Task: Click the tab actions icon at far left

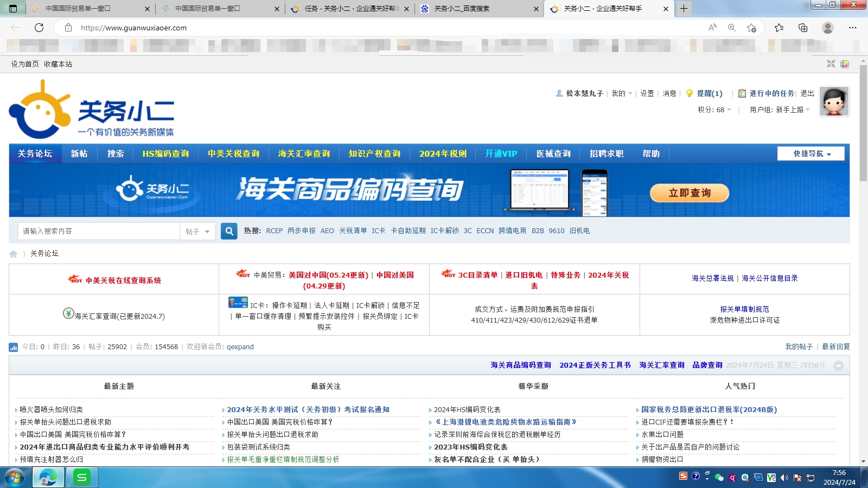Action: tap(13, 8)
